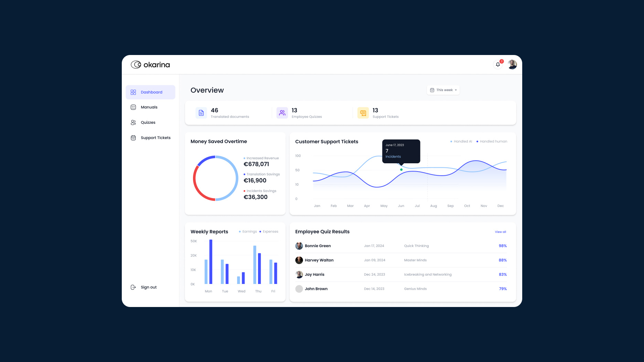The width and height of the screenshot is (644, 362).
Task: Click the calendar icon in date filter
Action: [x=432, y=90]
